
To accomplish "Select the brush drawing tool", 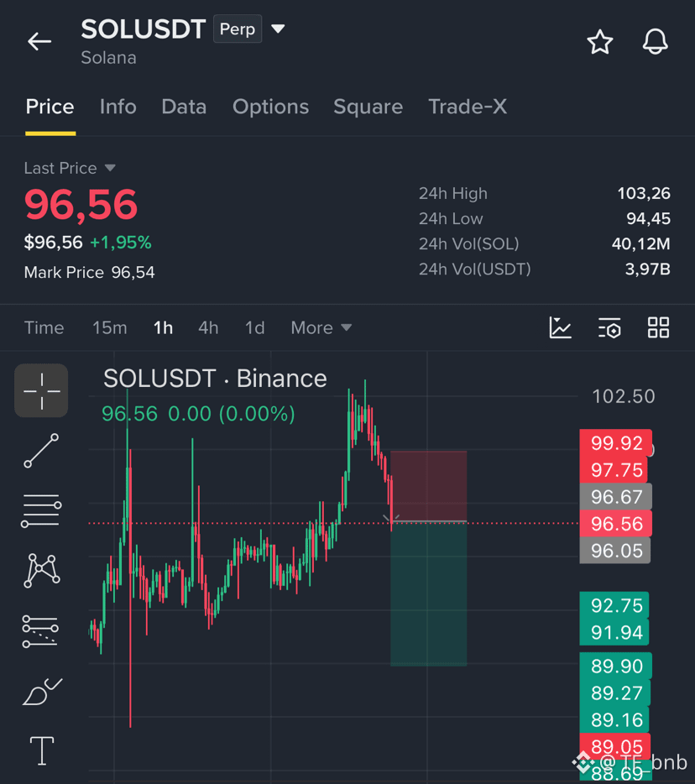I will (x=43, y=692).
